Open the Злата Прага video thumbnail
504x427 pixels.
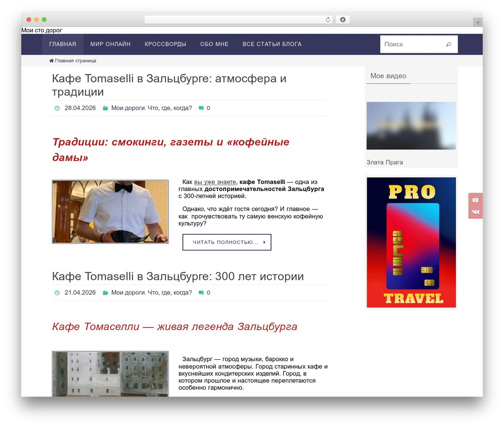[x=411, y=126]
